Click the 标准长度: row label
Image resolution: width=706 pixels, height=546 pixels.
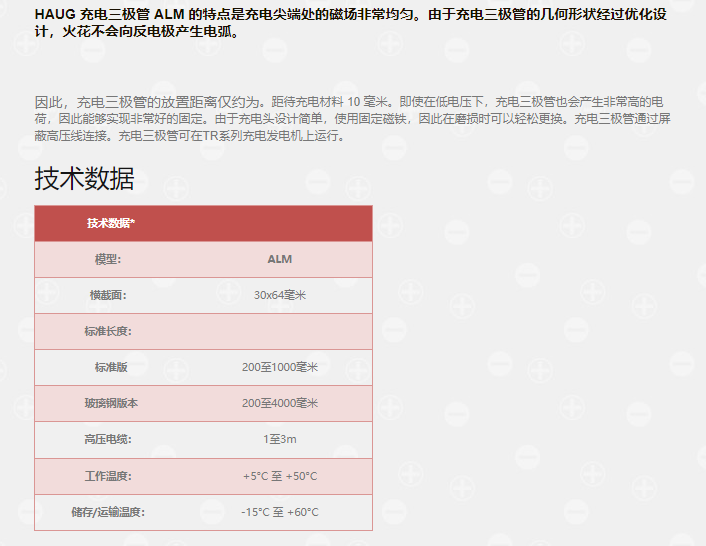[x=108, y=331]
